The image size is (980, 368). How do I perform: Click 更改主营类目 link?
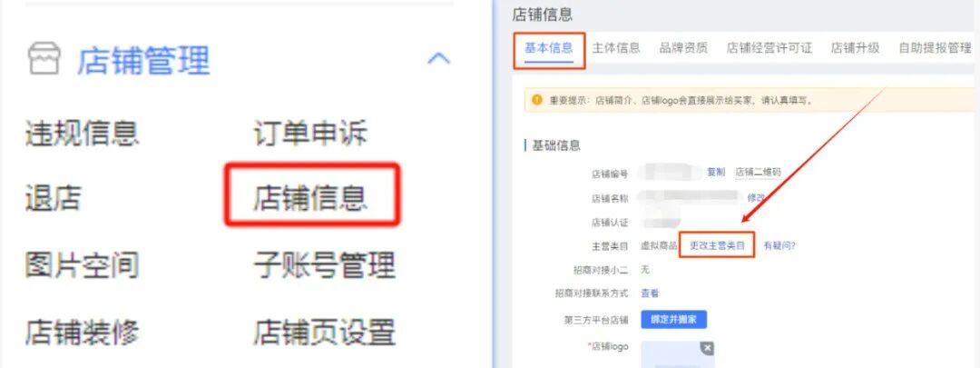(717, 246)
